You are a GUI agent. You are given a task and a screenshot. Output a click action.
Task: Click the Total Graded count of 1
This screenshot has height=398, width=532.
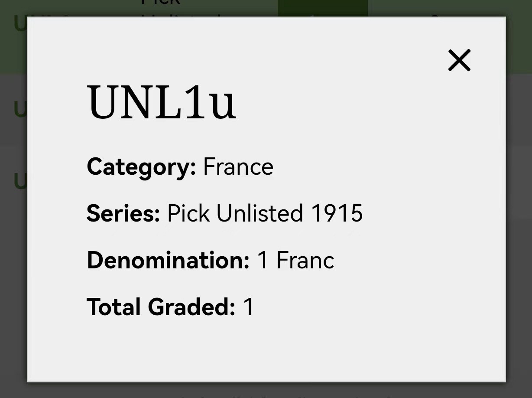coord(248,307)
